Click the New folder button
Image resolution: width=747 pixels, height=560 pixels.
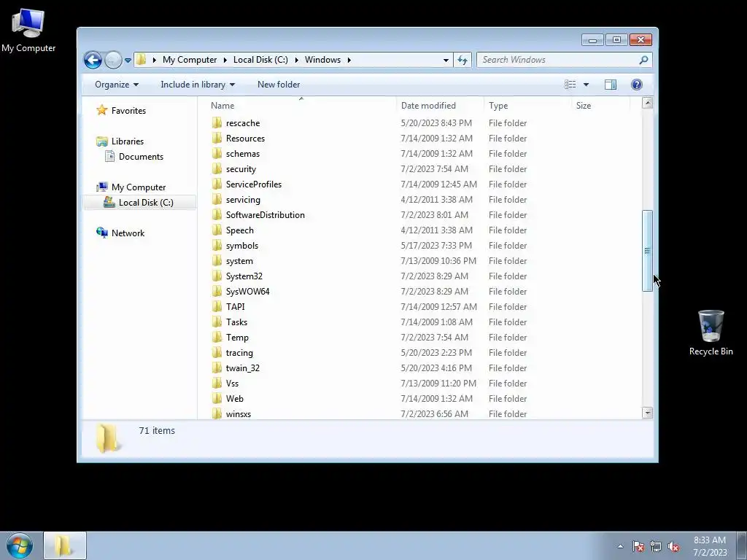tap(279, 85)
